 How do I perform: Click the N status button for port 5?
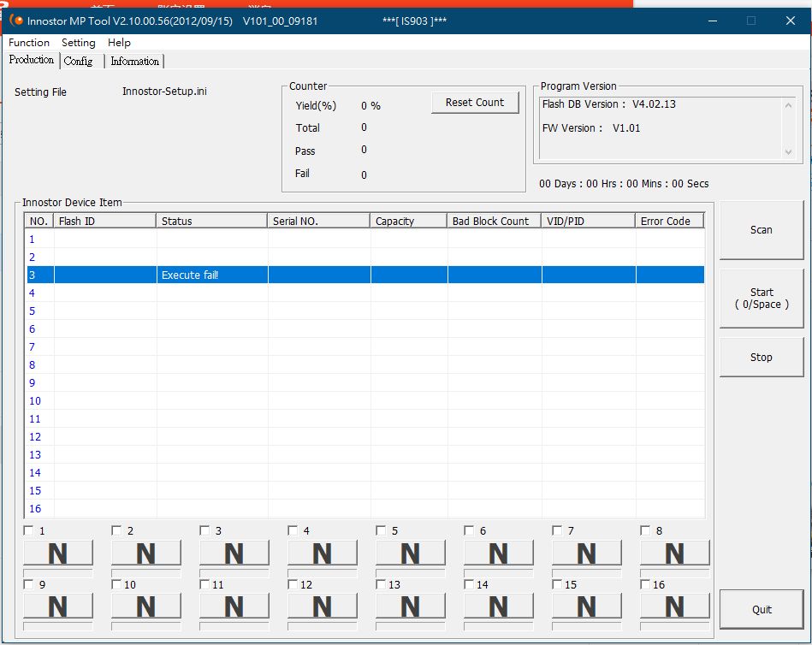pyautogui.click(x=410, y=553)
